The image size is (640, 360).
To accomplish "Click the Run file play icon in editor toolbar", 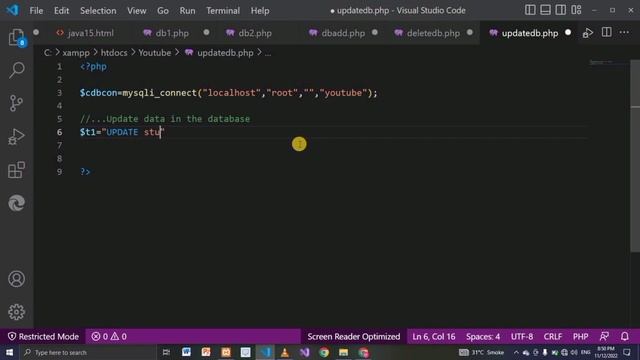I will [588, 33].
